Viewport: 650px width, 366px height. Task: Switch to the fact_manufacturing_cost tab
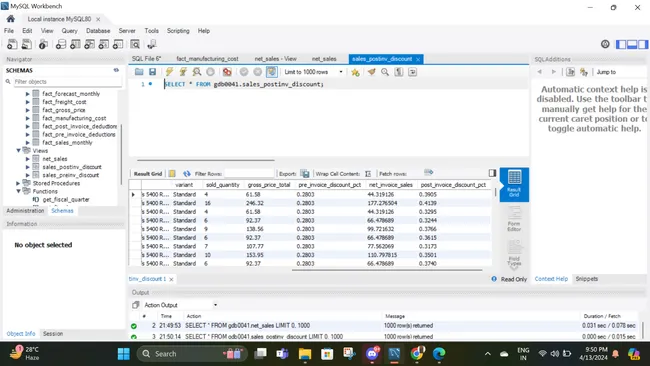[x=207, y=59]
